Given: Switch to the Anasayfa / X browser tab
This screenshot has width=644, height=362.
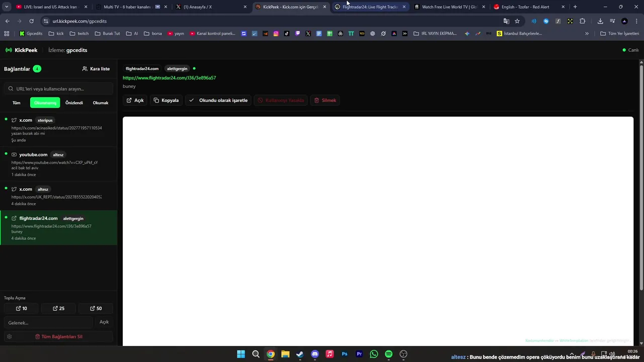Looking at the screenshot, I should [211, 7].
